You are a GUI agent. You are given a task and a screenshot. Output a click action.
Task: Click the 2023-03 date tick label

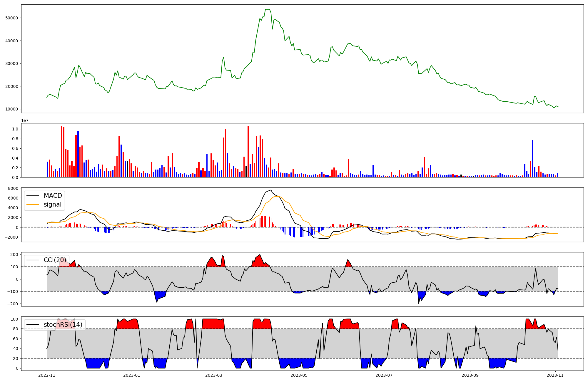coord(214,375)
